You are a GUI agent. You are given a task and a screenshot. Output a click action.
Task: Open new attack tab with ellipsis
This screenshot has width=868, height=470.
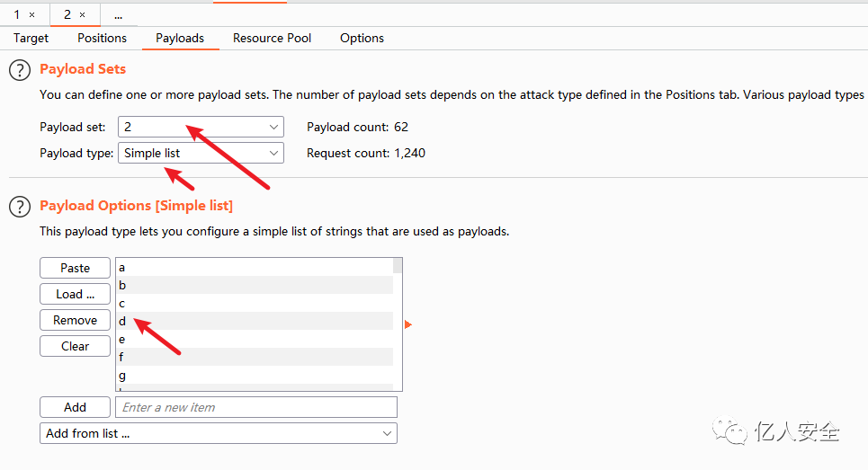click(118, 16)
